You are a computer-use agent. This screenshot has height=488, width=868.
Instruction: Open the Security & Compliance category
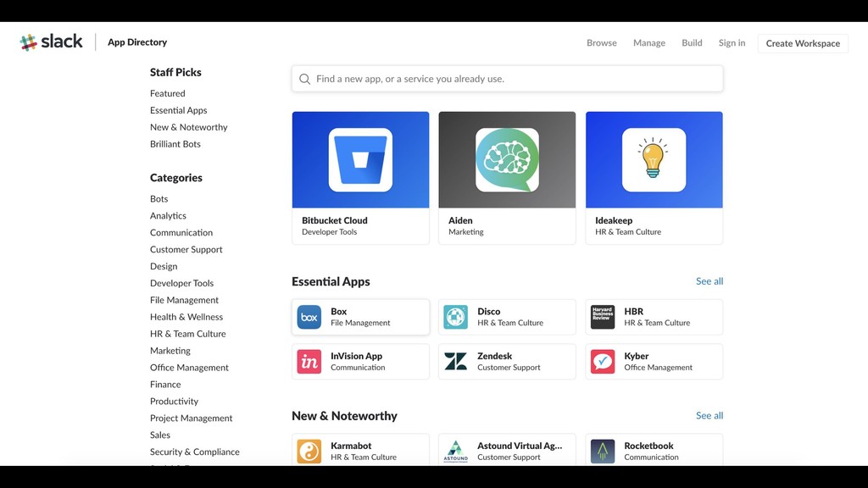(195, 452)
